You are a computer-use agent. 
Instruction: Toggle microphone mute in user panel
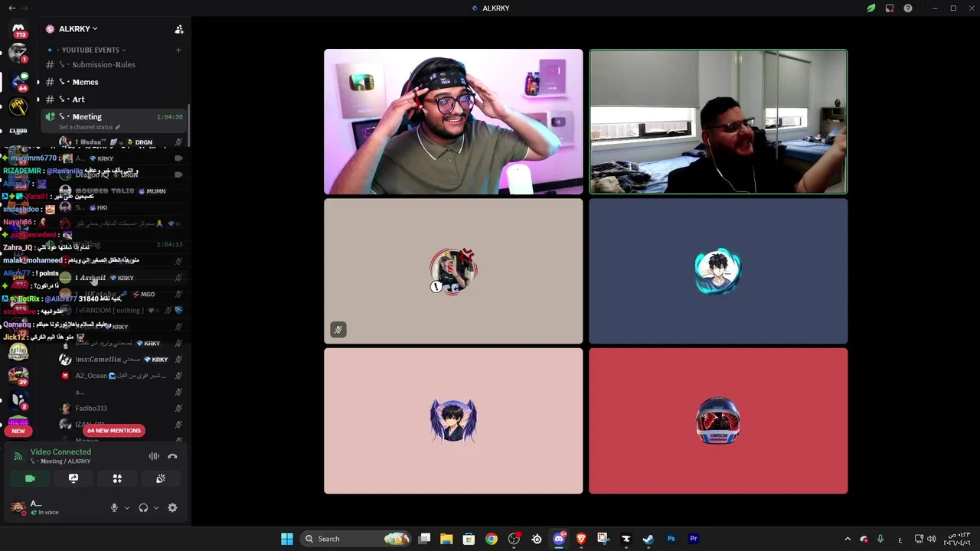114,507
